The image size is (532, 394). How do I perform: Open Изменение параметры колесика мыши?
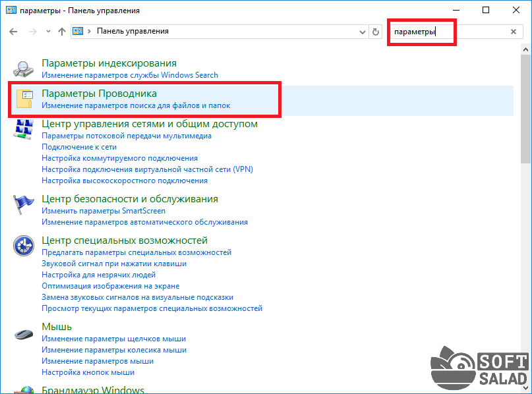(114, 350)
